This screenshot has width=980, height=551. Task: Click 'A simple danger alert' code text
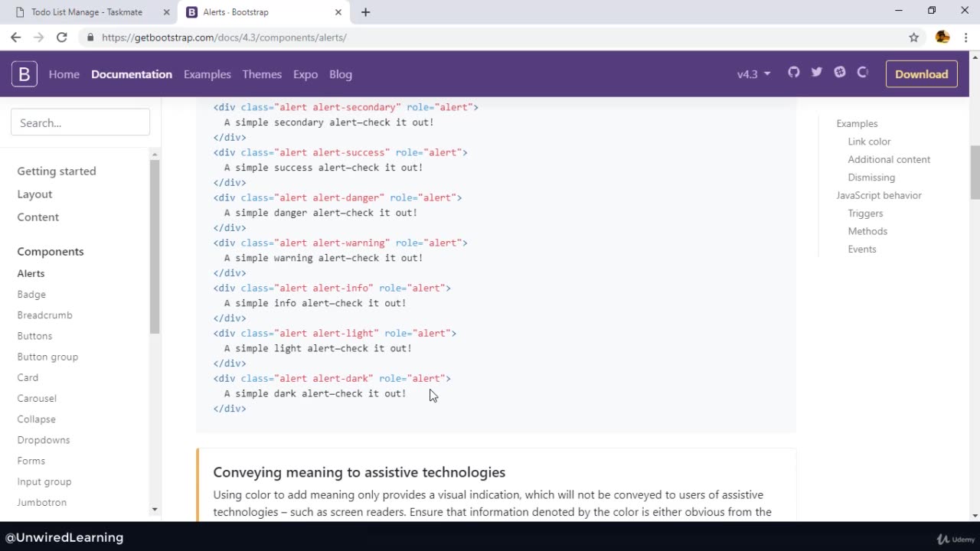(321, 213)
